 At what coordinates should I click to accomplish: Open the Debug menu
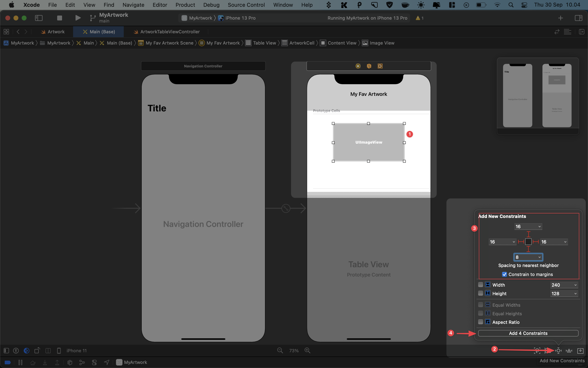pos(211,5)
